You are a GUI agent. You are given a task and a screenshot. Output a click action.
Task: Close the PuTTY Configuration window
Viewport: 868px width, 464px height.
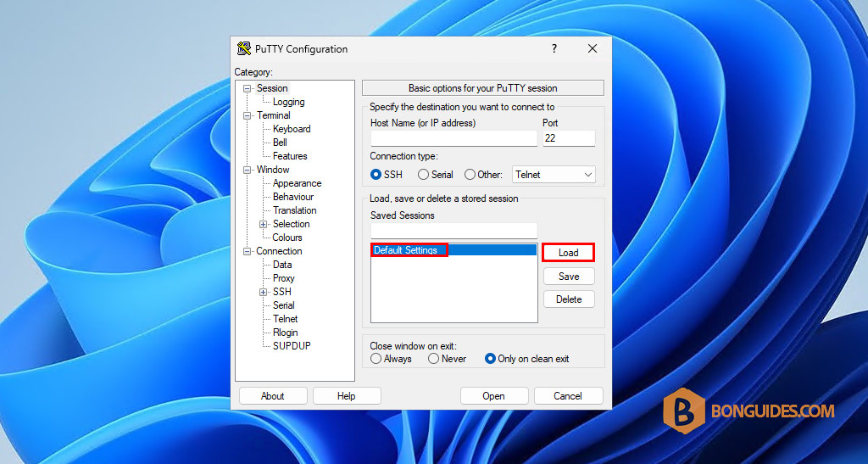(593, 48)
